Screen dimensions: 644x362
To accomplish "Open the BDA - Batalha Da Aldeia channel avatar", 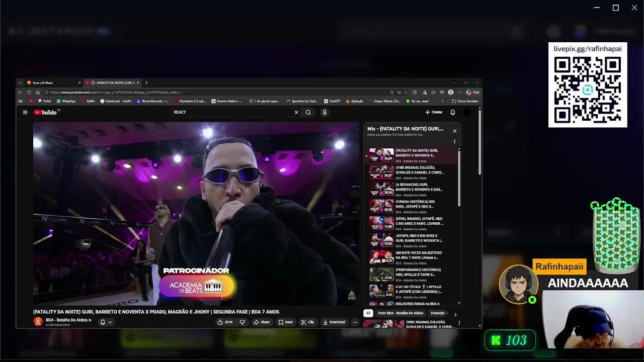I will (38, 322).
